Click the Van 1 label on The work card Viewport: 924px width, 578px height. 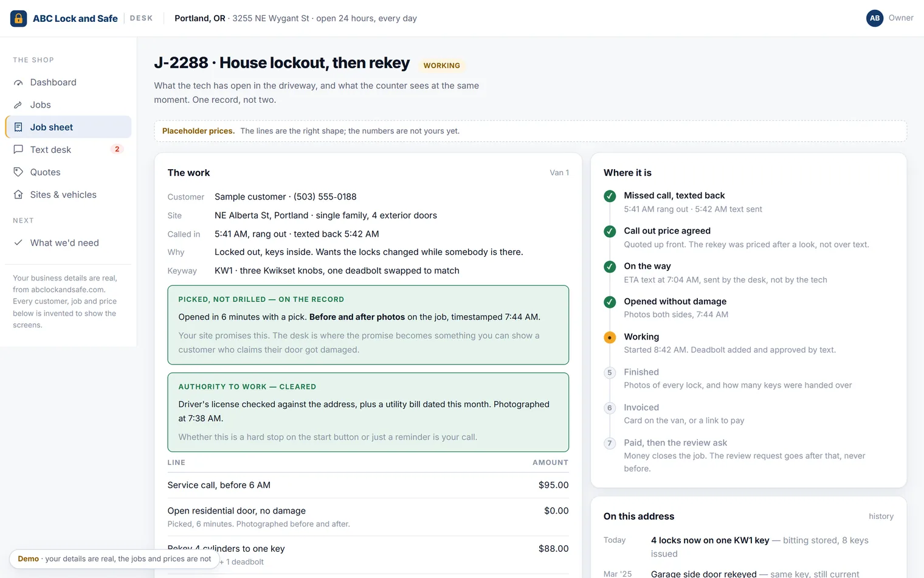(x=559, y=173)
